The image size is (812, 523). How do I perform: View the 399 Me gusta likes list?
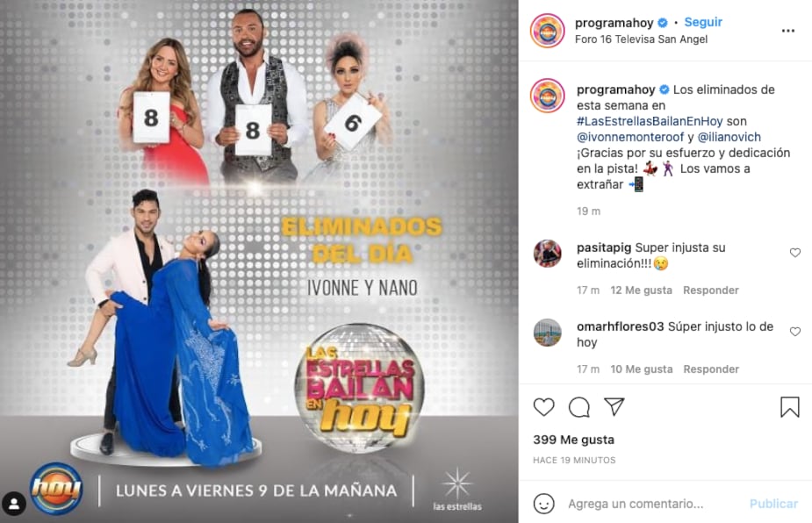pos(574,440)
